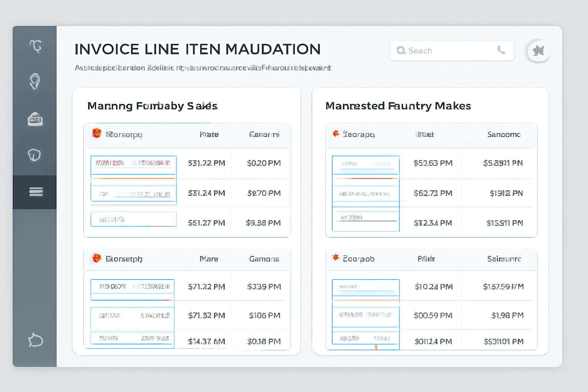
Task: Select the $71.22 PM cell
Action: (206, 287)
